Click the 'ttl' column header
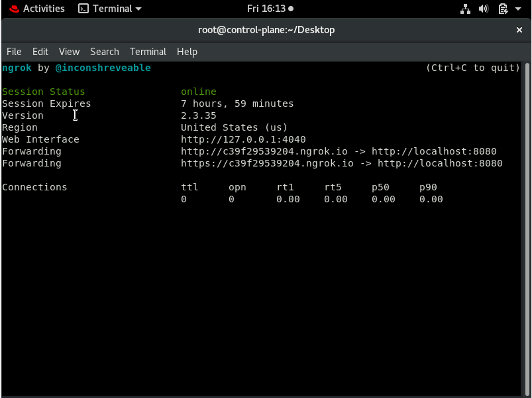The width and height of the screenshot is (532, 398). pyautogui.click(x=189, y=187)
